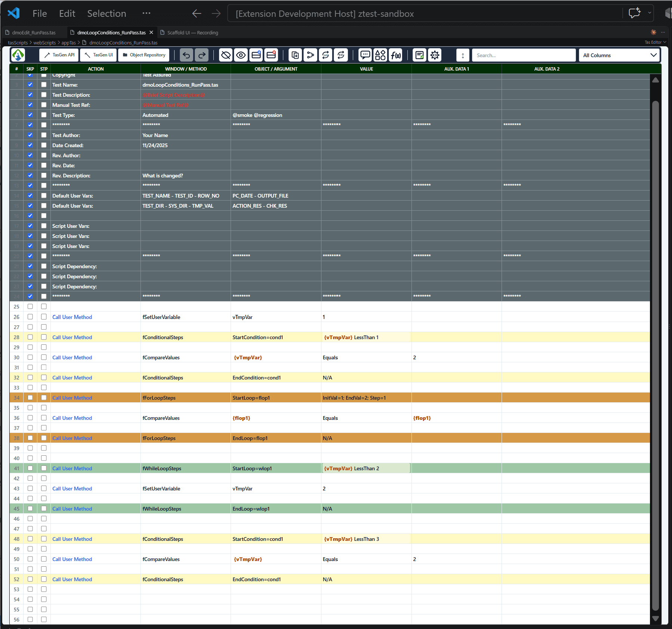Click the scroll down arrow at bottom of grid
The height and width of the screenshot is (629, 672).
pos(655,619)
